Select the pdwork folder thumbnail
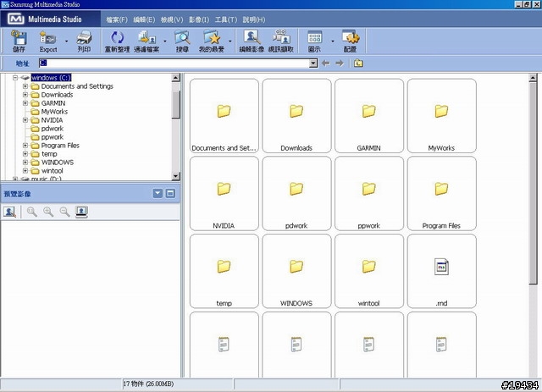Screen dimensions: 542x392 pos(296,194)
